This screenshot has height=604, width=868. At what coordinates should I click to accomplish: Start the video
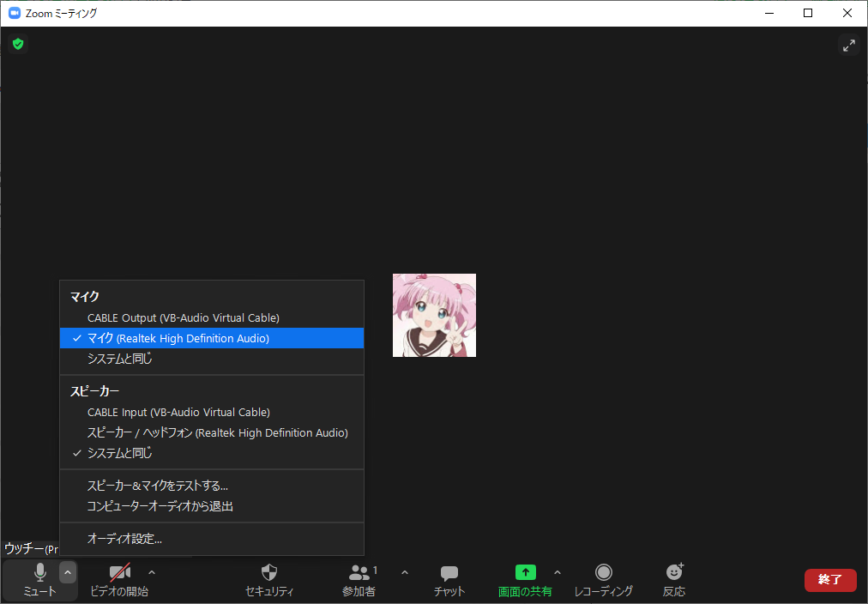(x=119, y=579)
